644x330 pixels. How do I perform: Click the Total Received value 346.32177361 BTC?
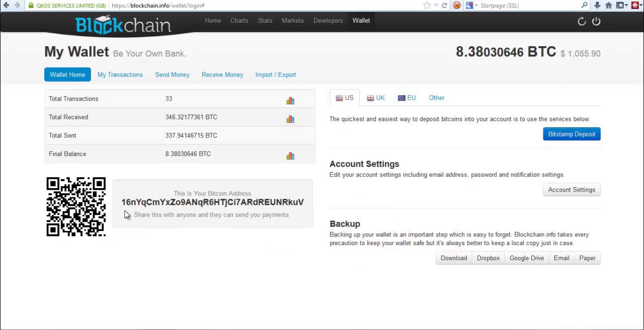click(191, 117)
